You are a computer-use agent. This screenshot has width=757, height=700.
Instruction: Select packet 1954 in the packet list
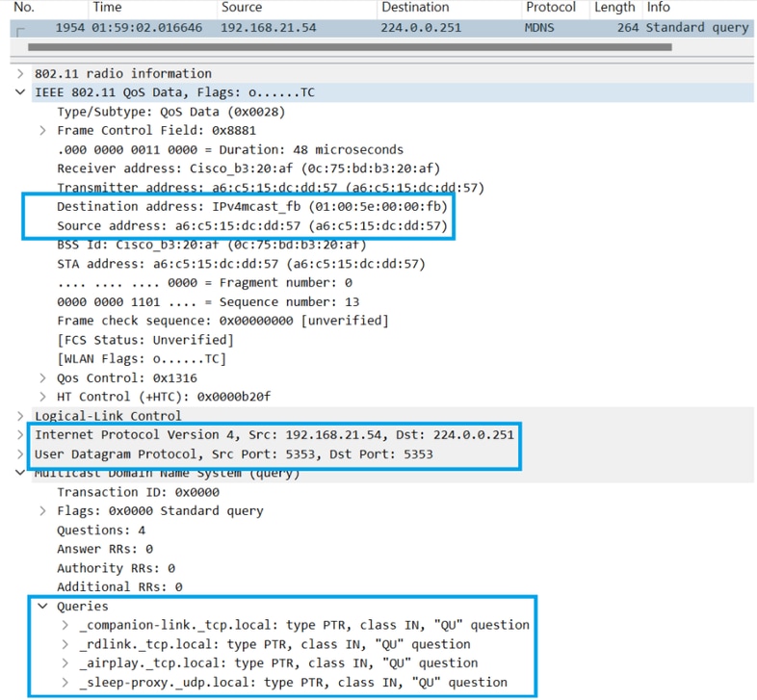click(x=382, y=28)
